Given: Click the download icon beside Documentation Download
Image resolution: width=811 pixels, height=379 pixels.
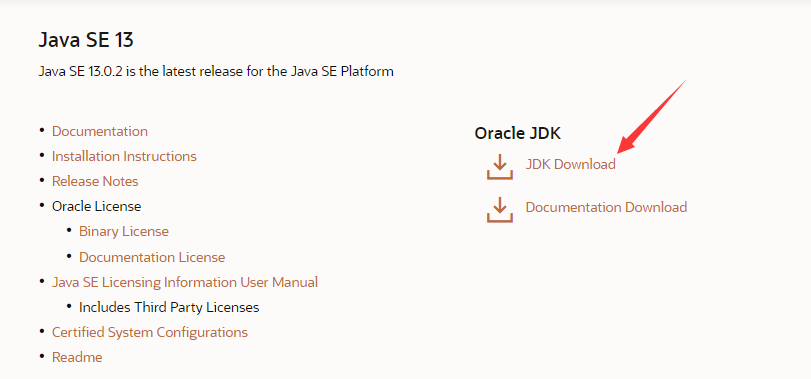Looking at the screenshot, I should pyautogui.click(x=500, y=209).
